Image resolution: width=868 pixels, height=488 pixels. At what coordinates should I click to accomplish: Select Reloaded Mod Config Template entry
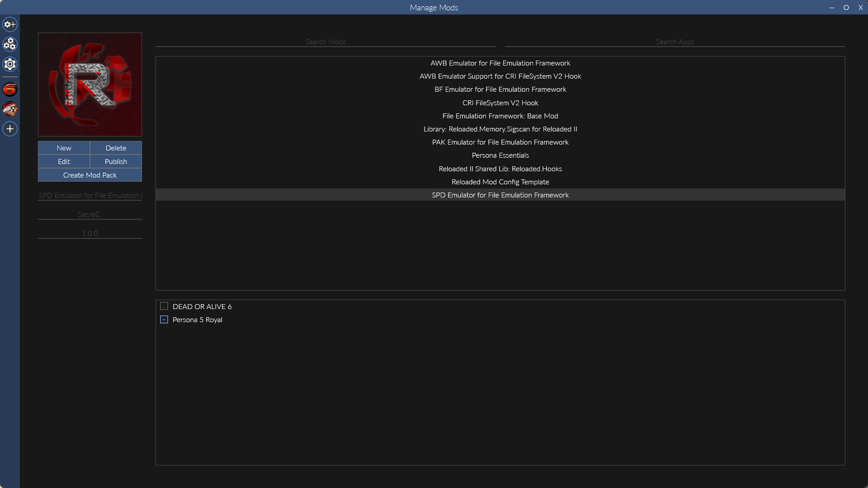[500, 182]
